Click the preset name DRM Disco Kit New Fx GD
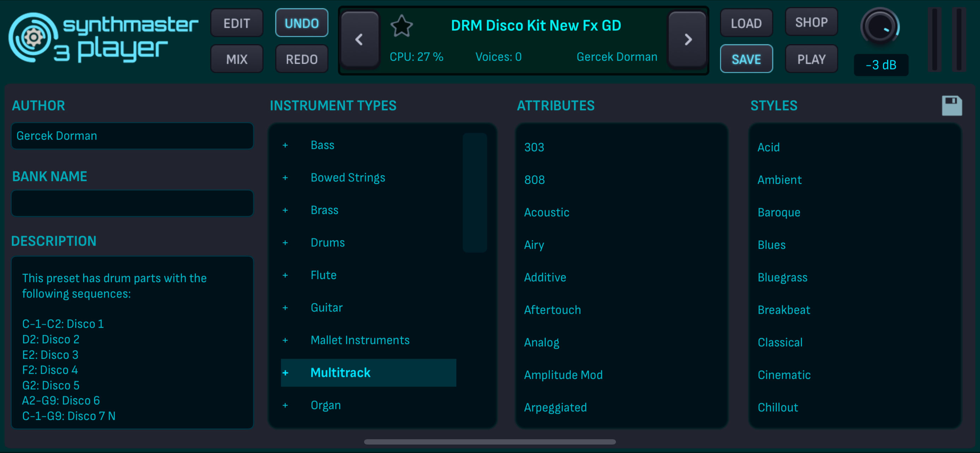Screen dimensions: 980x453 [x=536, y=25]
